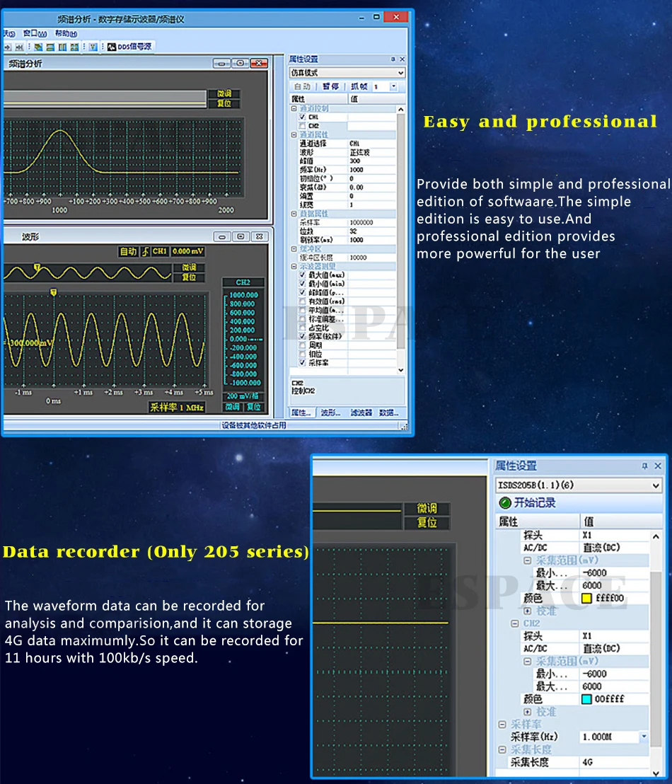Click the 抓帧 capture frame button

(x=359, y=86)
